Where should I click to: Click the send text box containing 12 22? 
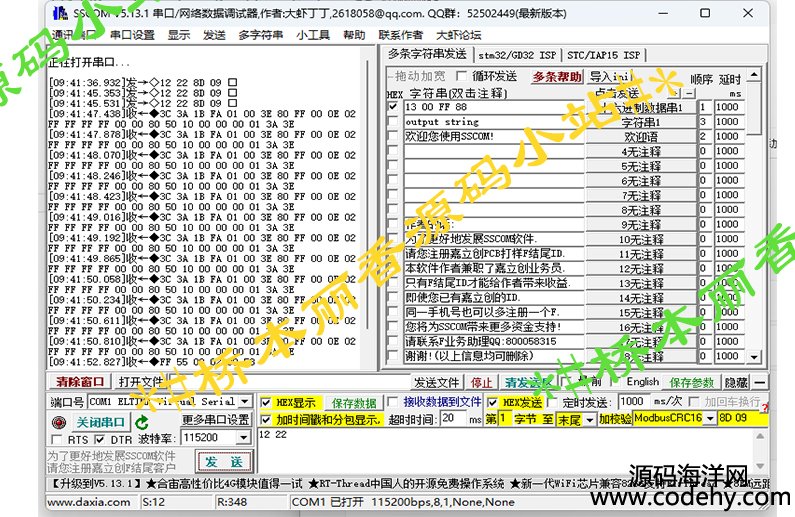point(505,450)
